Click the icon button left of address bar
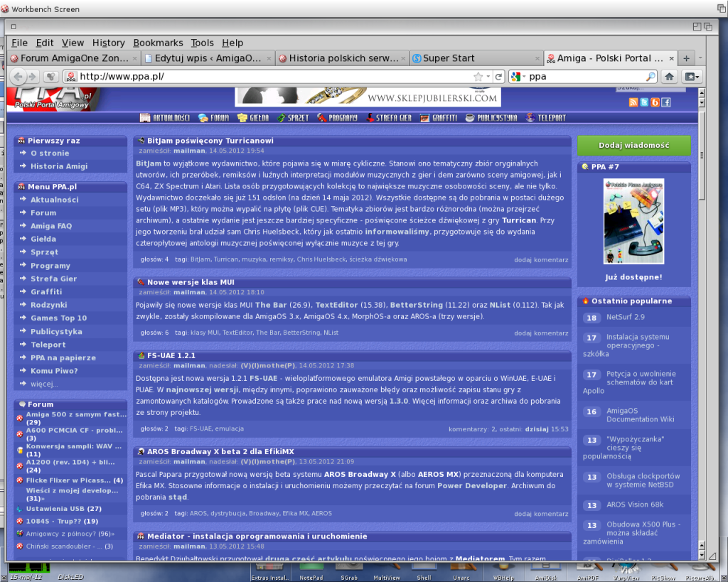The height and width of the screenshot is (582, 728). tap(50, 77)
